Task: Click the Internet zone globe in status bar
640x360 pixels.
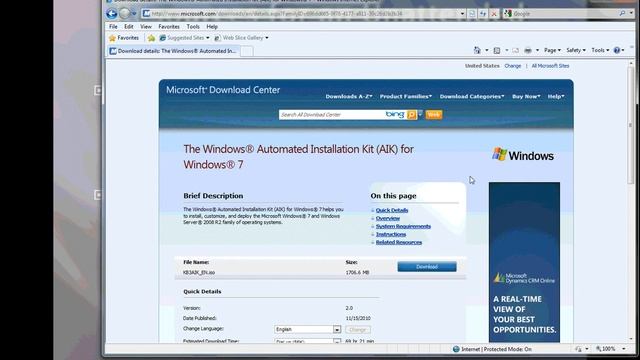Action: pos(456,349)
